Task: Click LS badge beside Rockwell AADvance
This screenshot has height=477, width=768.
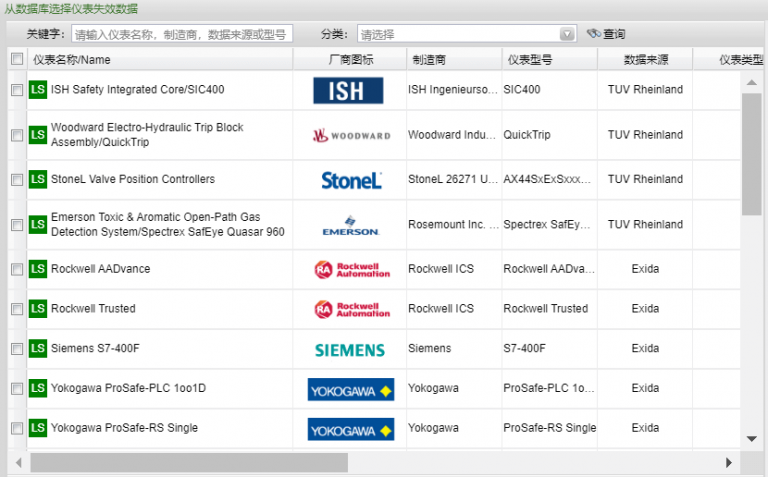Action: pos(38,269)
